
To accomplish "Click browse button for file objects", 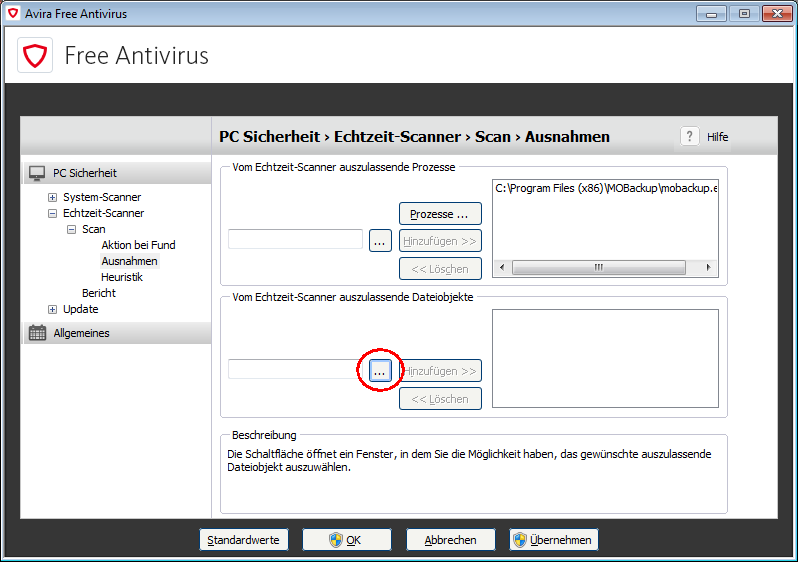I will (x=379, y=370).
